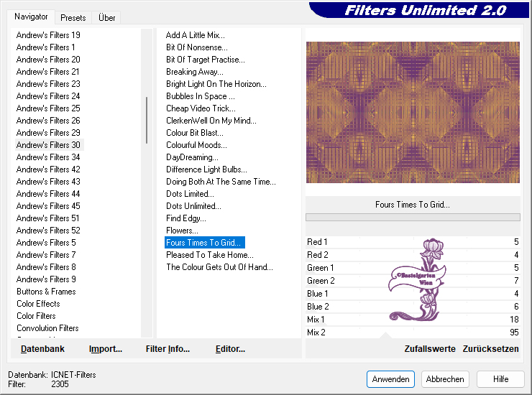Open the Presets tab

point(73,18)
